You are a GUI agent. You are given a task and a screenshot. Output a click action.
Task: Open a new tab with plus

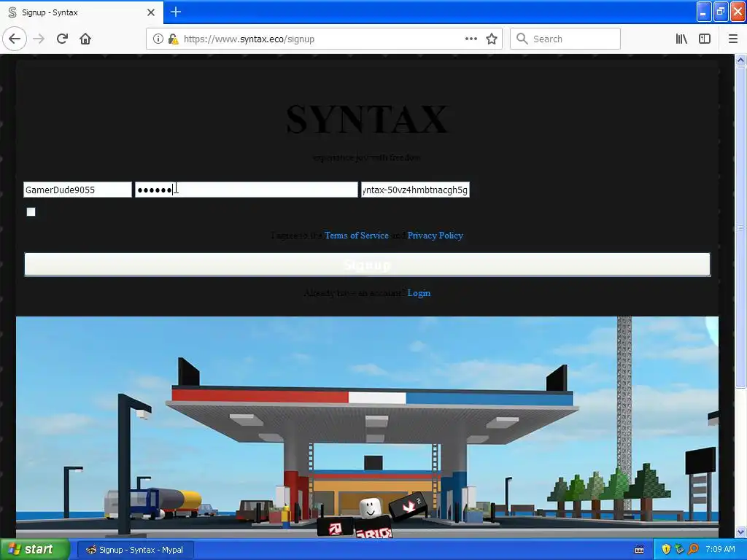pos(176,12)
